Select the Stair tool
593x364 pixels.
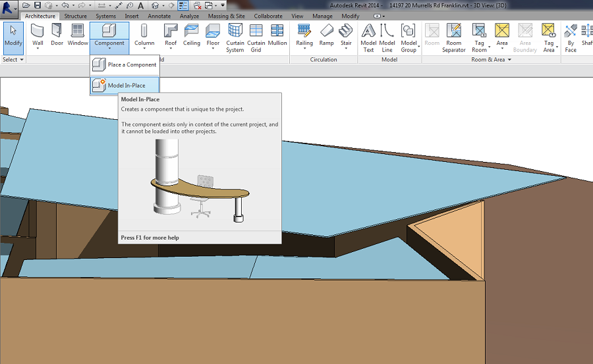click(x=346, y=37)
